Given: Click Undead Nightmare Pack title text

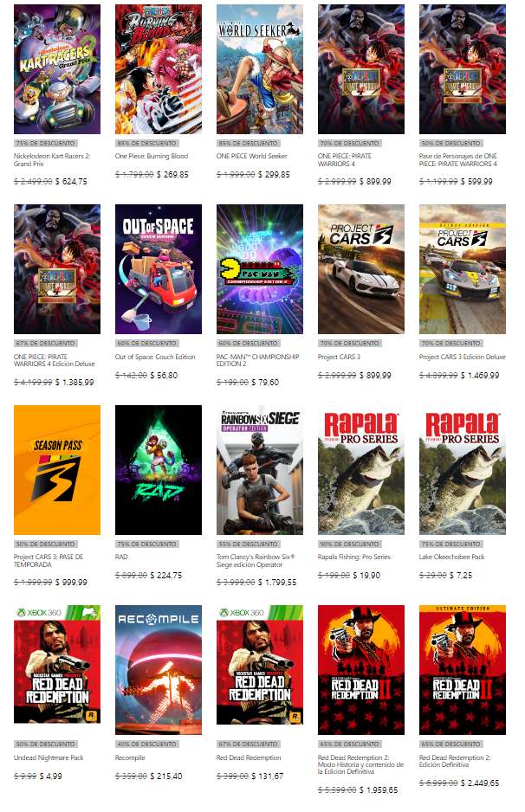Looking at the screenshot, I should [49, 757].
